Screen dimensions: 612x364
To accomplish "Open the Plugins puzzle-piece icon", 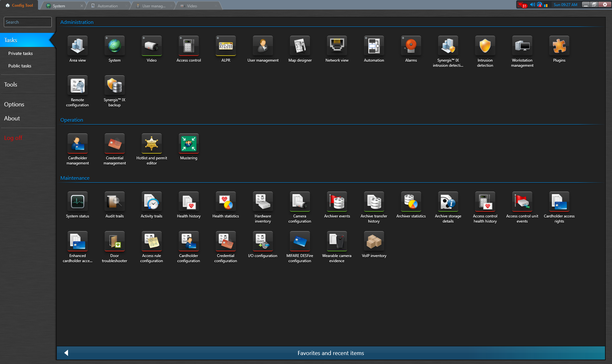I will [x=559, y=46].
